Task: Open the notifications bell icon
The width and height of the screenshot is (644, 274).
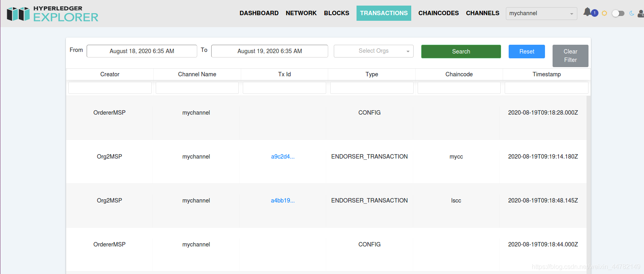Action: (587, 12)
